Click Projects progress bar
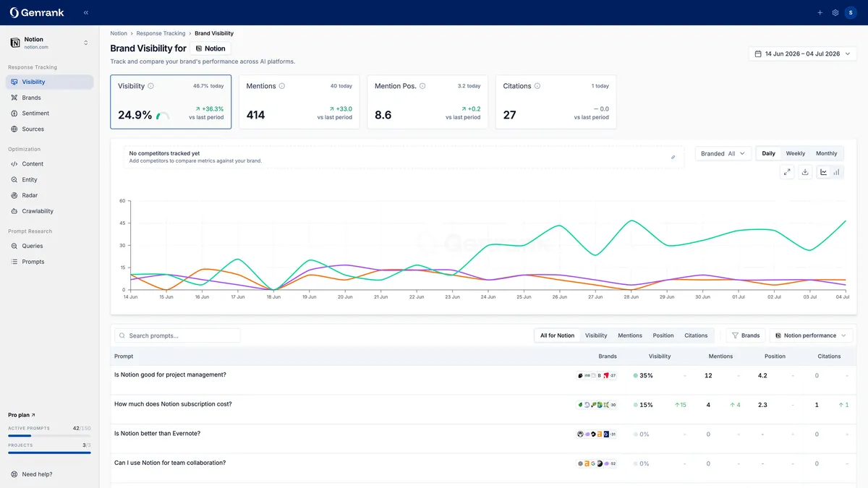 tap(49, 453)
